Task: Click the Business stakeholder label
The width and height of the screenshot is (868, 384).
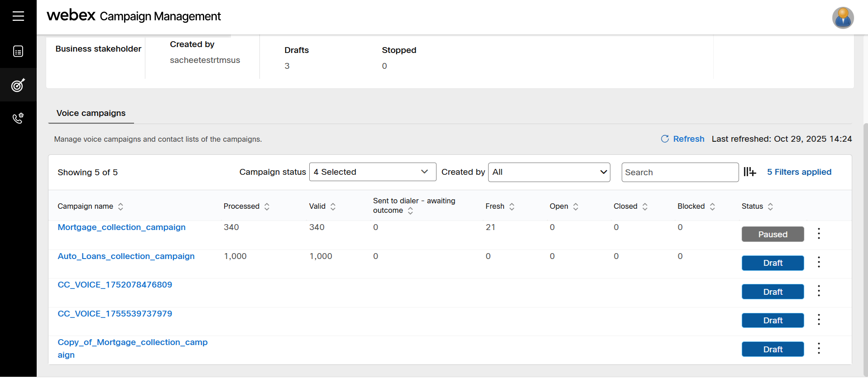Action: coord(98,49)
